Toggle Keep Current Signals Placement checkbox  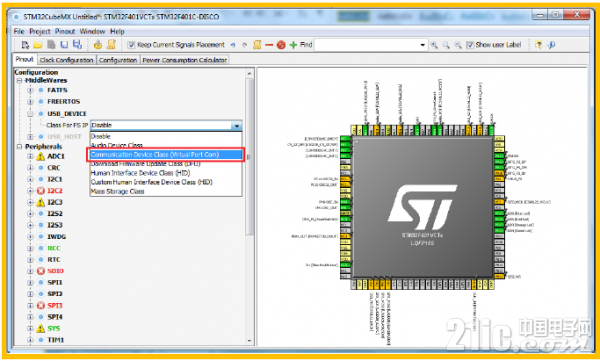click(x=131, y=45)
